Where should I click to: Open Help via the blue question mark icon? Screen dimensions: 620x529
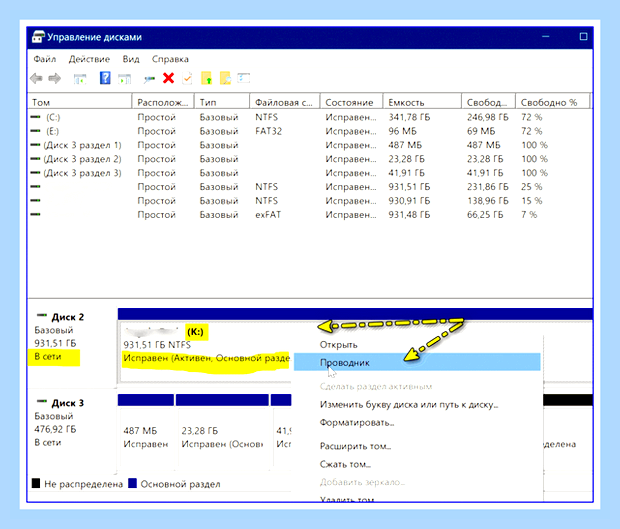coord(105,78)
